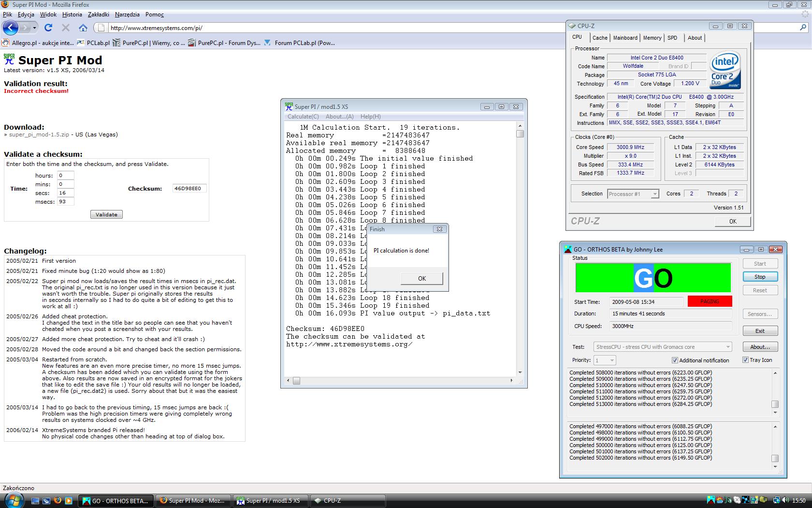The height and width of the screenshot is (508, 812).
Task: Click the hours input field
Action: click(65, 175)
